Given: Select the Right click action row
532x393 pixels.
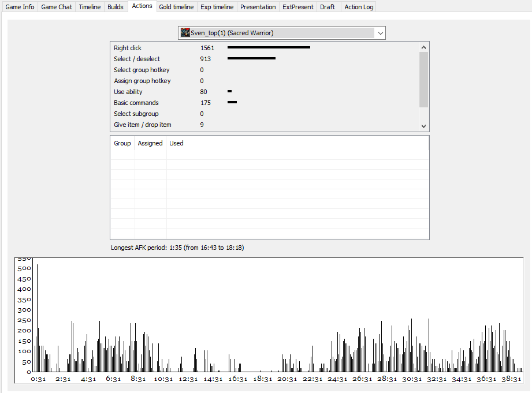Looking at the screenshot, I should click(x=265, y=48).
